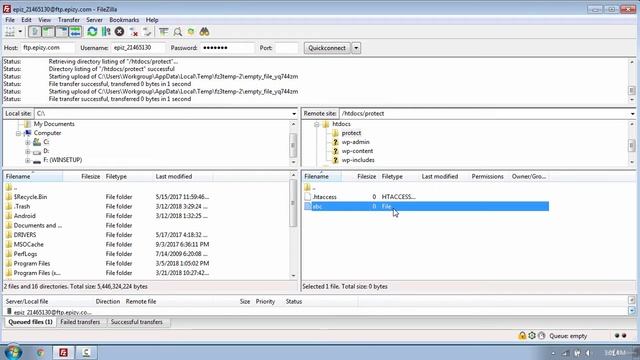Click the Password input field
The image size is (640, 360).
pyautogui.click(x=227, y=48)
